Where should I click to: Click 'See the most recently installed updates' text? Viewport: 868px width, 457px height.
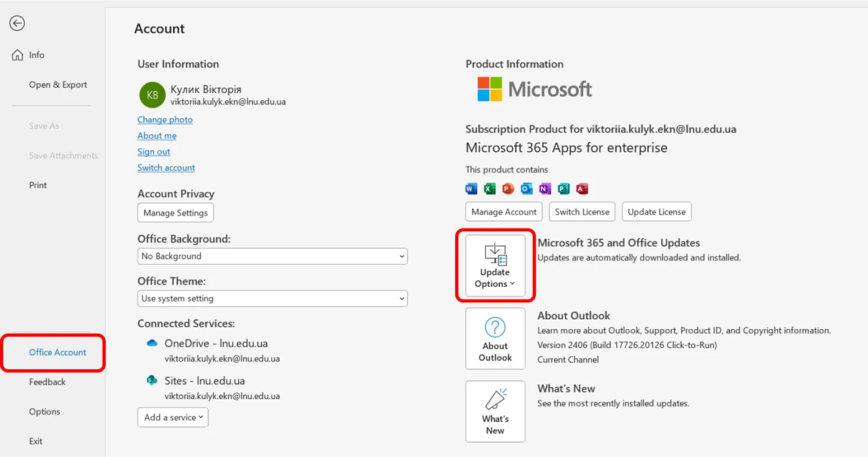tap(613, 404)
